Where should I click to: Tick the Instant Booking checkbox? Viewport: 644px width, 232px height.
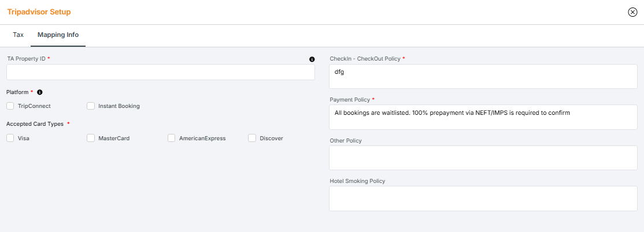click(91, 106)
